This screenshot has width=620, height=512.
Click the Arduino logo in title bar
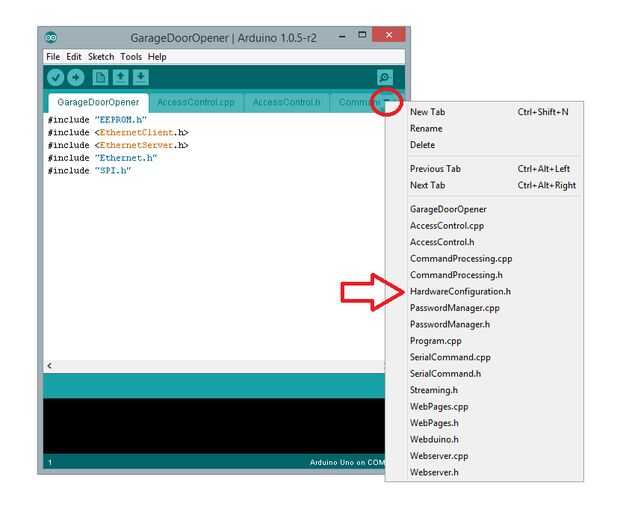[51, 37]
